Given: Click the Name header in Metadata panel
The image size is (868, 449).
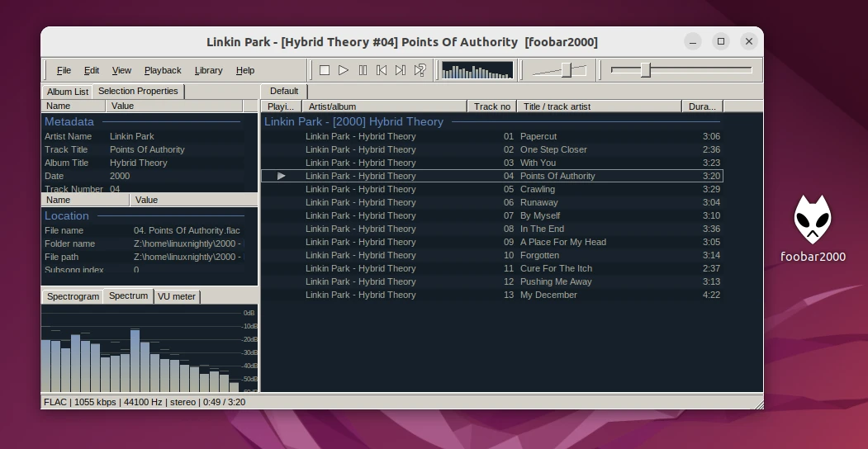Looking at the screenshot, I should pyautogui.click(x=73, y=106).
